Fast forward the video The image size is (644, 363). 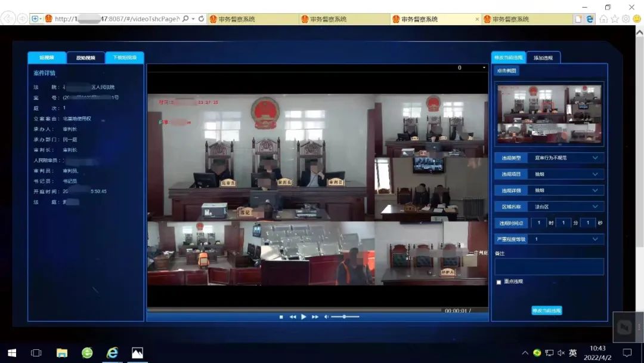[x=315, y=317]
